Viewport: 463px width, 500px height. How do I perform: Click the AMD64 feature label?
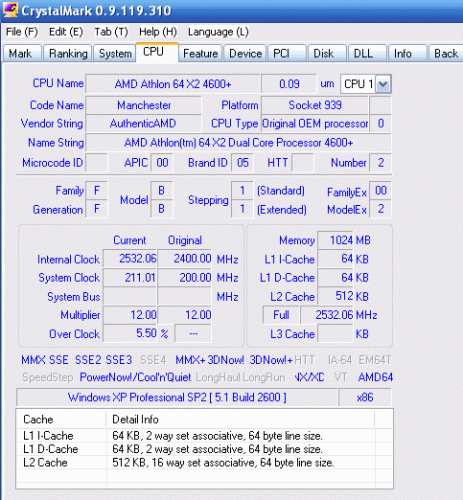[x=375, y=377]
